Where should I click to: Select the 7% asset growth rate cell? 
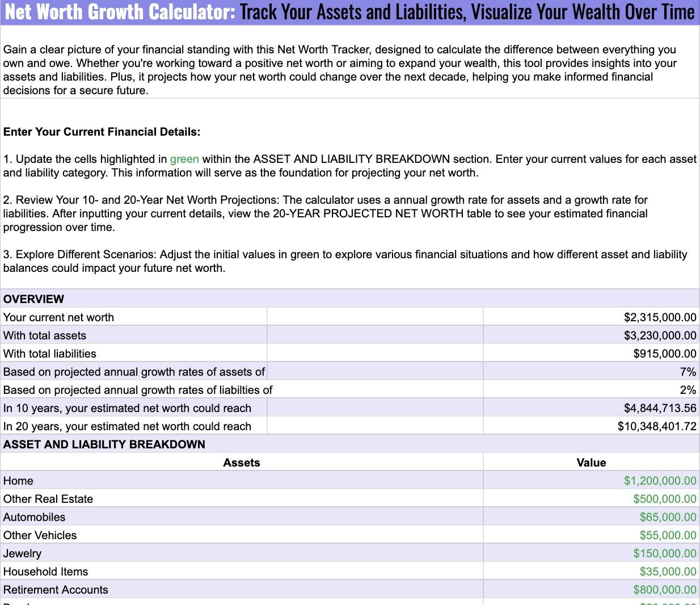(687, 372)
